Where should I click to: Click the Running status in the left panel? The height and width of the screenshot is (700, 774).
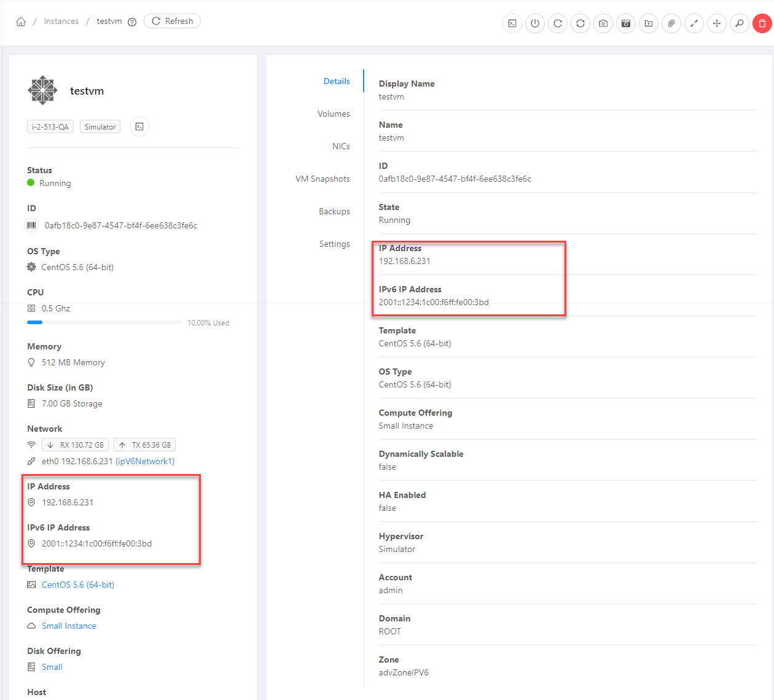tap(55, 183)
